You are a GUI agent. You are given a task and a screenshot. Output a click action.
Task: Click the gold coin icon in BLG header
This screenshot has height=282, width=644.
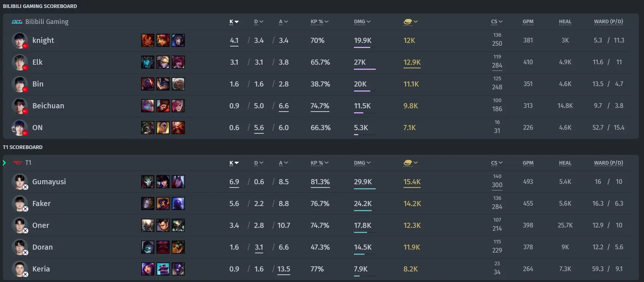click(x=408, y=22)
